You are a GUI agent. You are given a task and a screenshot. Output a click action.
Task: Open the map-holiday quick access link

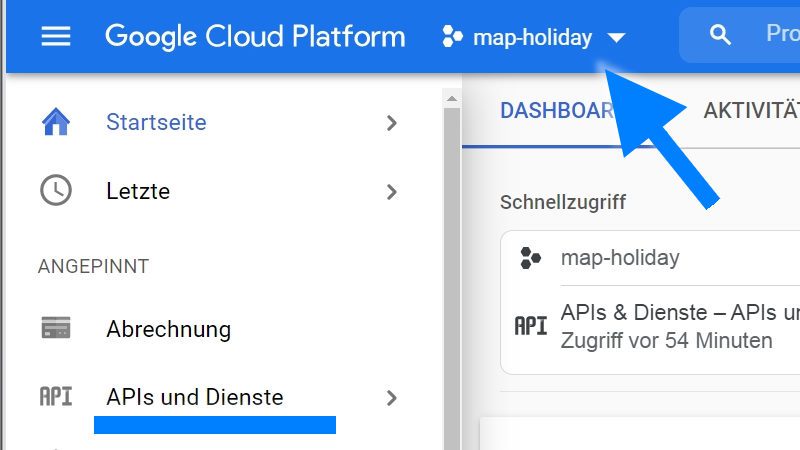click(620, 258)
